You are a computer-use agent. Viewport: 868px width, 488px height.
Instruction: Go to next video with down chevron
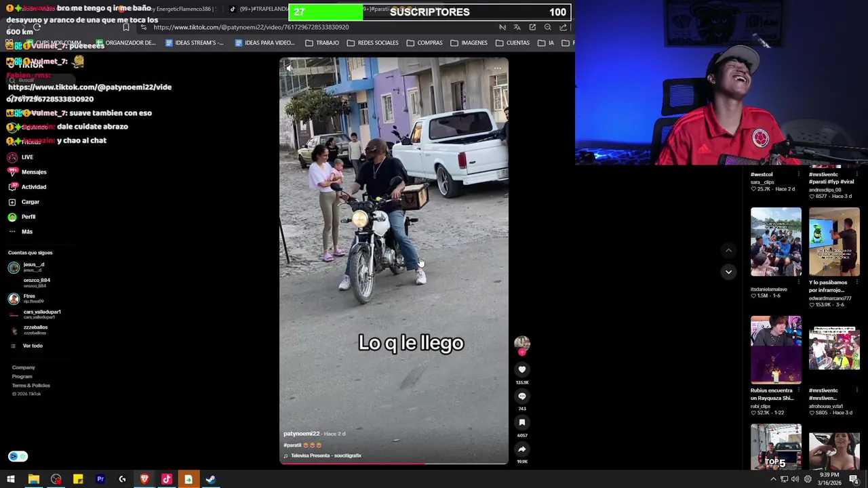coord(728,272)
